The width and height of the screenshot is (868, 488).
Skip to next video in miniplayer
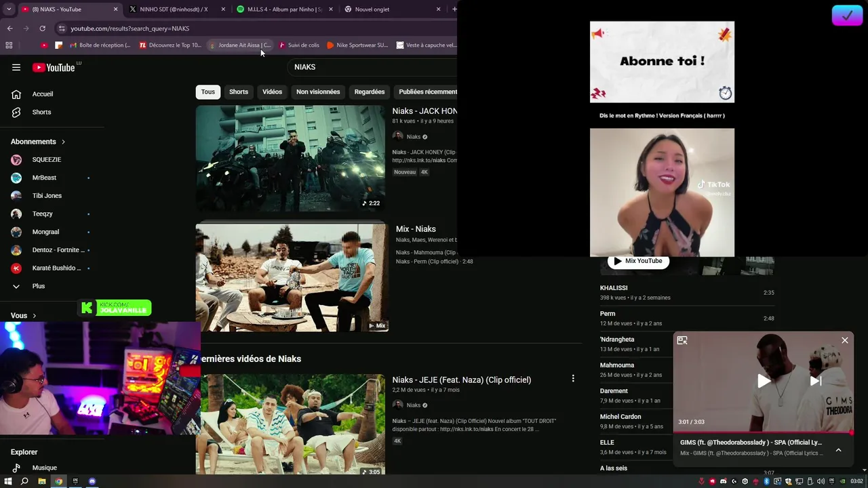[816, 381]
